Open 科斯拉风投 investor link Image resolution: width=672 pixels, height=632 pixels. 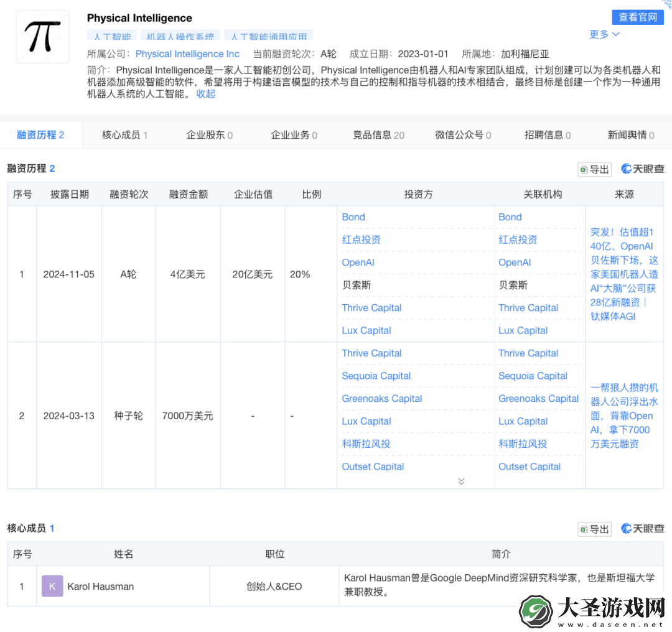point(366,444)
